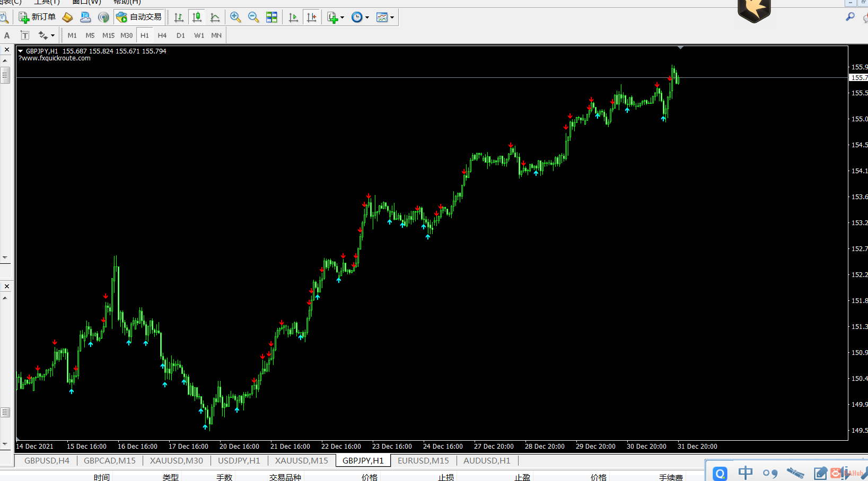868x481 pixels.
Task: Click the IME edit pencil icon
Action: coord(820,473)
